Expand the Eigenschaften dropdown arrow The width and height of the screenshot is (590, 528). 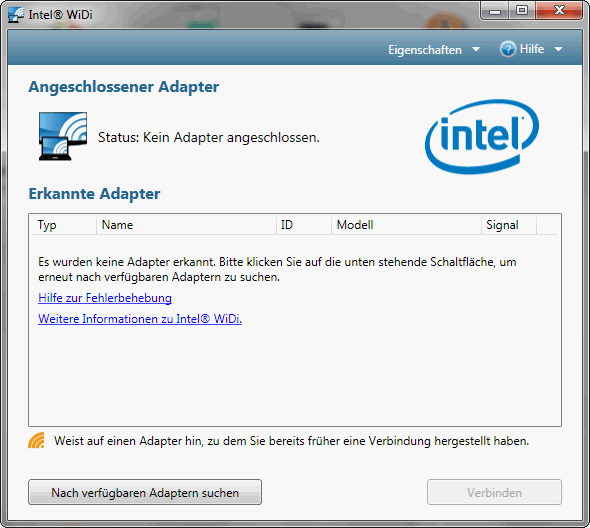tap(476, 49)
